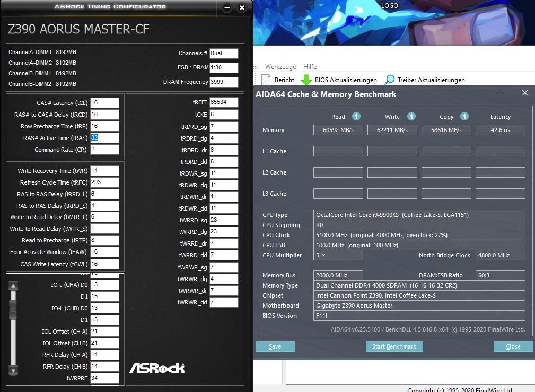
Task: Click the FSB : DRAM ratio field
Action: click(224, 67)
